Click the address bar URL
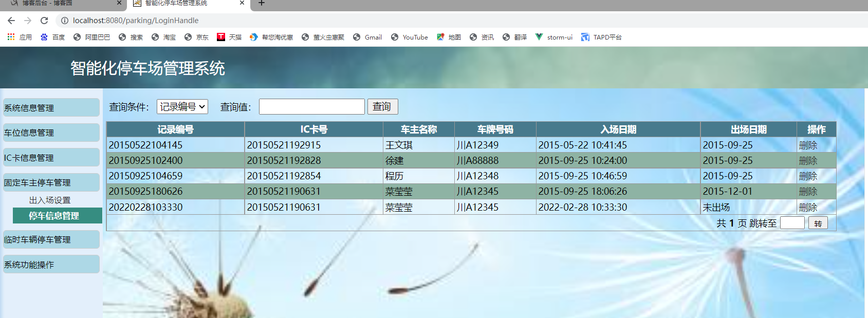868x318 pixels. pos(136,21)
